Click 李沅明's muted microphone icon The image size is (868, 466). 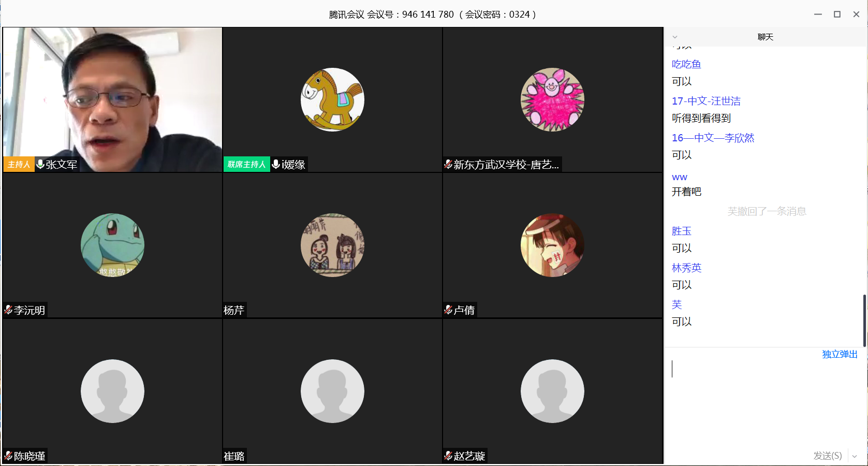point(8,310)
